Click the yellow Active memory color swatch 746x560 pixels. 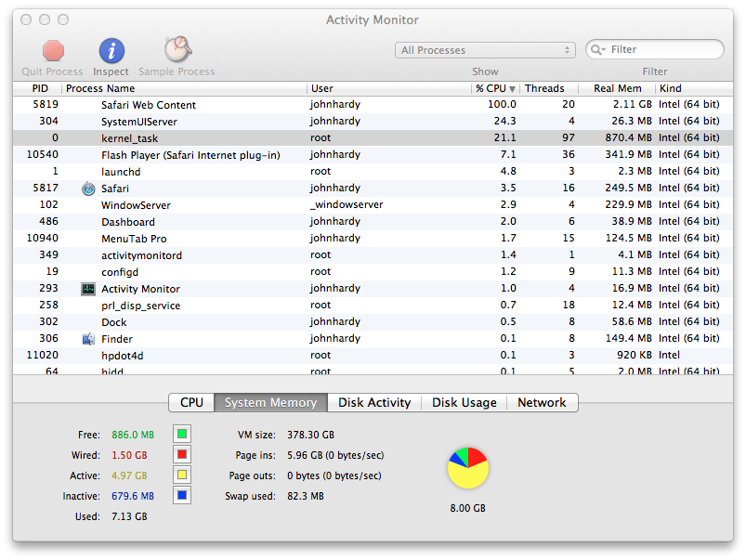(x=182, y=475)
